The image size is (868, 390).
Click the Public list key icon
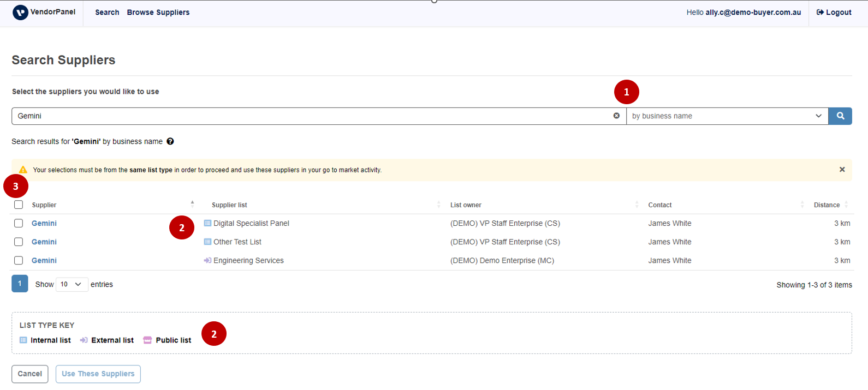[147, 340]
